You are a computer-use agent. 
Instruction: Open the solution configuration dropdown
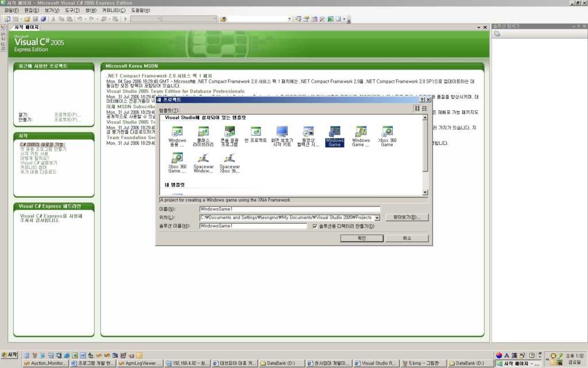(x=158, y=19)
